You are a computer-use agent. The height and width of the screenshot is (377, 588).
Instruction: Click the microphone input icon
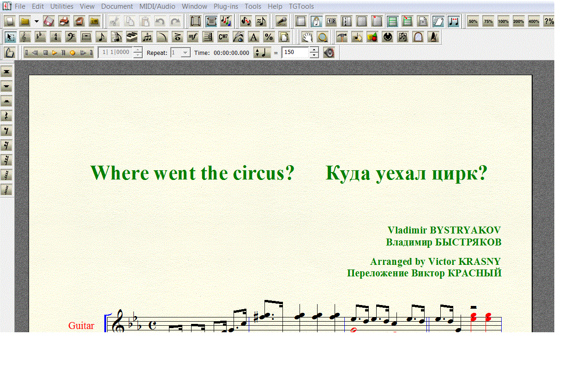(x=282, y=21)
